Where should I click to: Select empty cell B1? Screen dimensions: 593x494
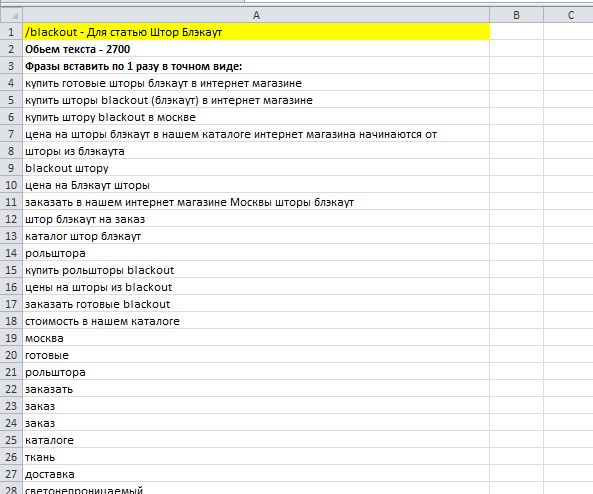coord(516,32)
